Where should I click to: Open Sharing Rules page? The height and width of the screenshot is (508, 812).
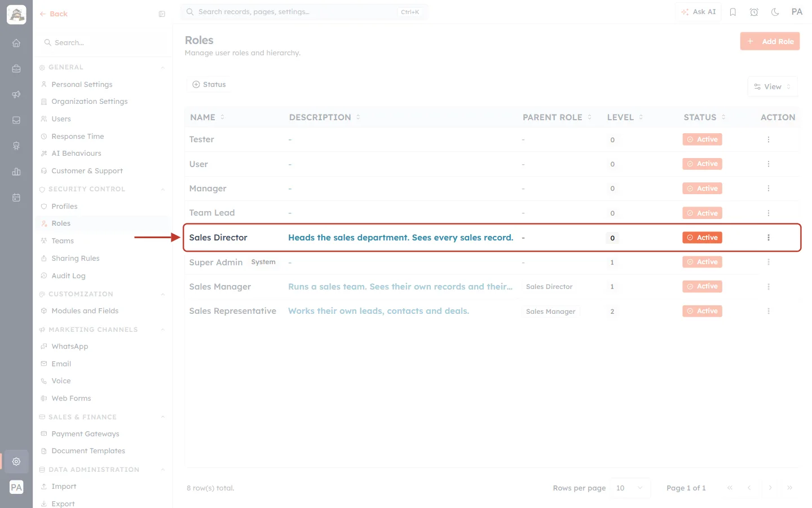click(75, 259)
